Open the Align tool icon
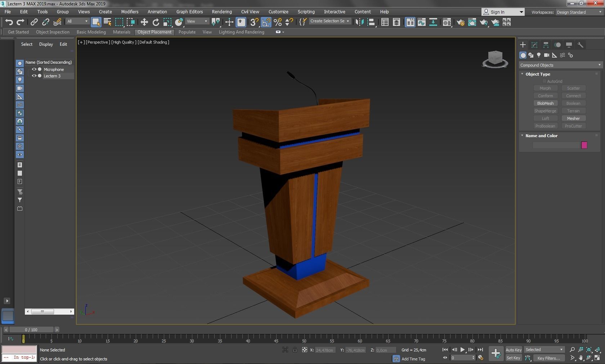 371,22
